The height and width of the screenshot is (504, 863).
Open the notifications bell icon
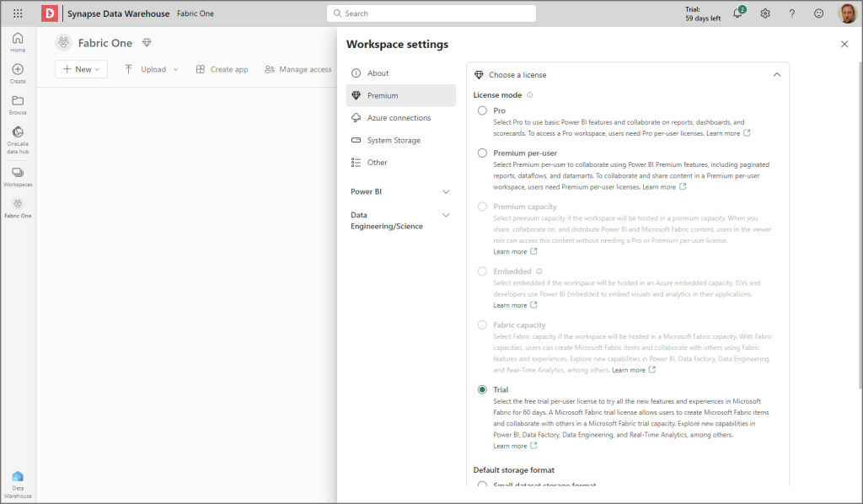pos(737,13)
